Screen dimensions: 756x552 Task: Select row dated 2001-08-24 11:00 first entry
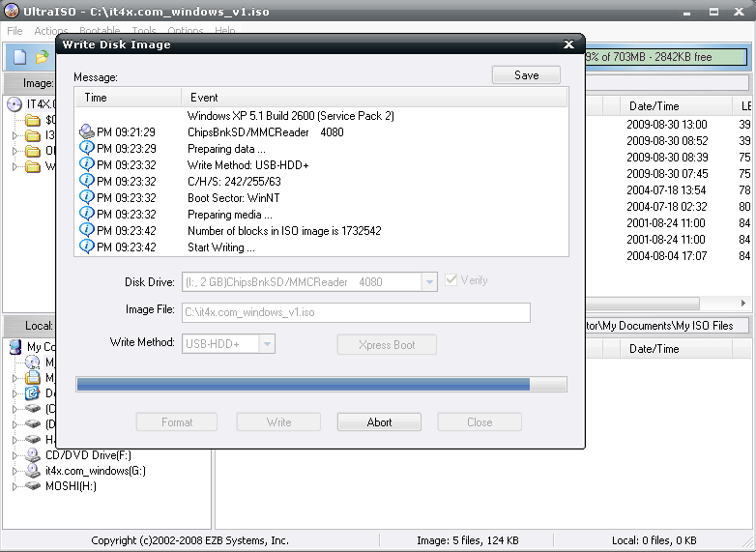coord(666,222)
